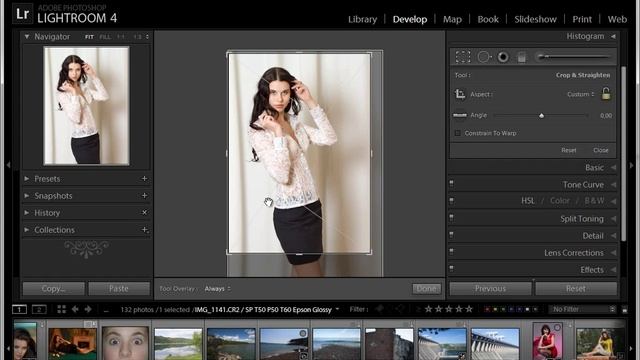Click the Previous button
This screenshot has height=360, width=640.
[490, 289]
